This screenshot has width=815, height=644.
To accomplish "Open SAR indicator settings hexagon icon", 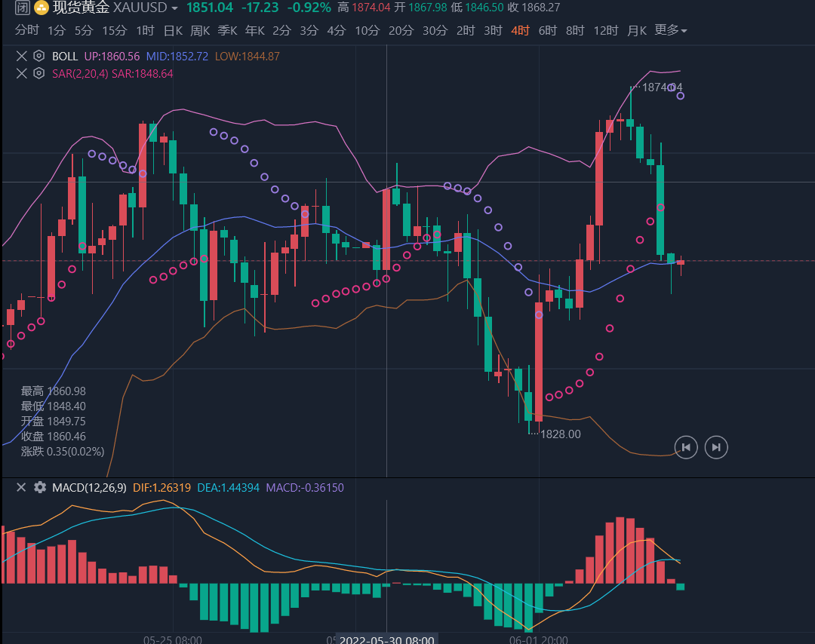I will pos(38,73).
